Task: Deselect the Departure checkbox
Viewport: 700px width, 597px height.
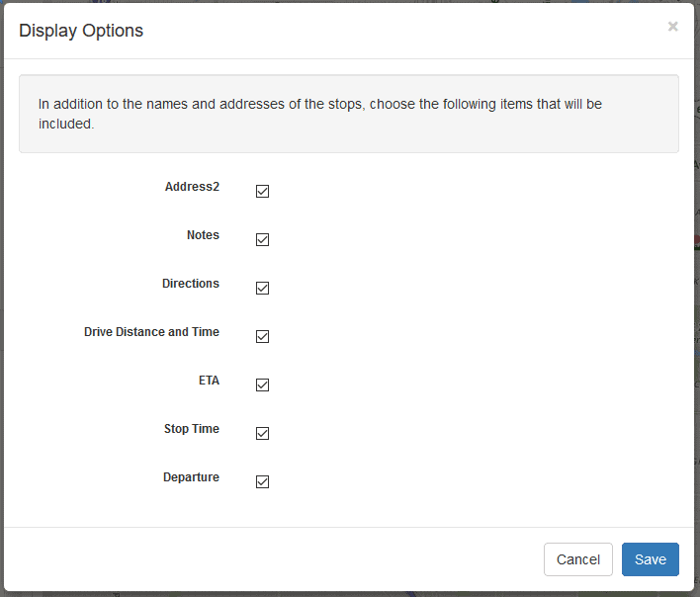Action: tap(262, 482)
